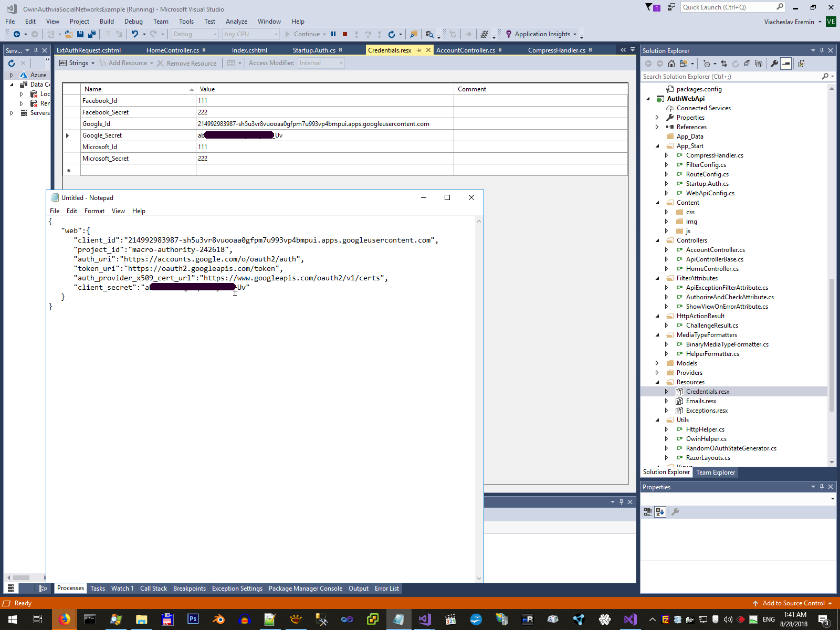Switch to HomeController.cs tab
This screenshot has width=840, height=630.
(172, 50)
